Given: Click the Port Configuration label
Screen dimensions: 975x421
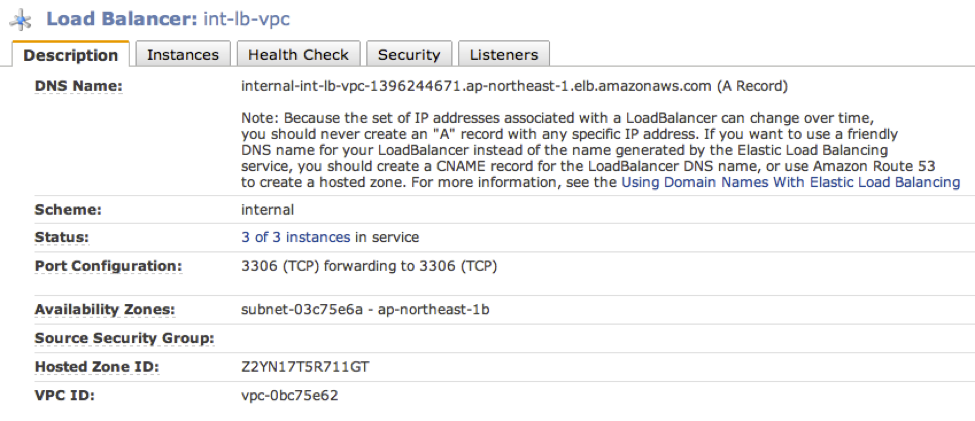Looking at the screenshot, I should (x=108, y=266).
